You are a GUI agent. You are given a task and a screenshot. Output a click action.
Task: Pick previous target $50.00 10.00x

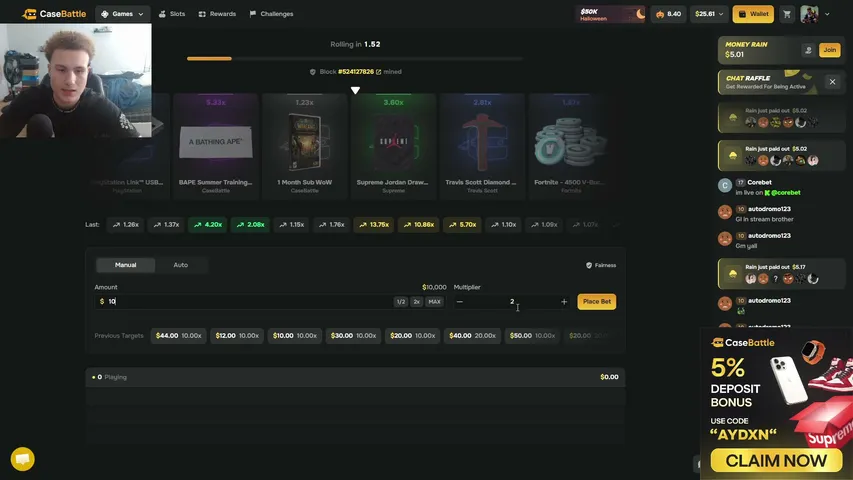pyautogui.click(x=533, y=336)
